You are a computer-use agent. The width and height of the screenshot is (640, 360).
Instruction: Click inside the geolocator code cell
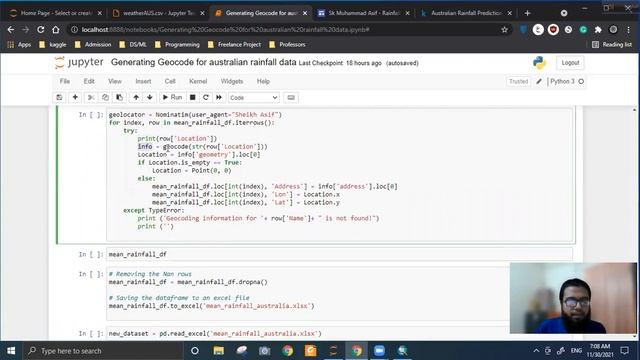339,175
